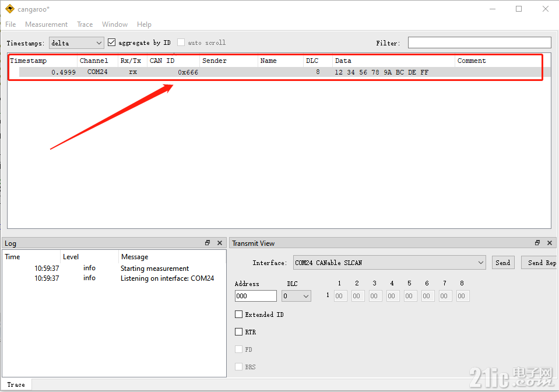Image resolution: width=559 pixels, height=392 pixels.
Task: Click the Data column header
Action: click(393, 61)
